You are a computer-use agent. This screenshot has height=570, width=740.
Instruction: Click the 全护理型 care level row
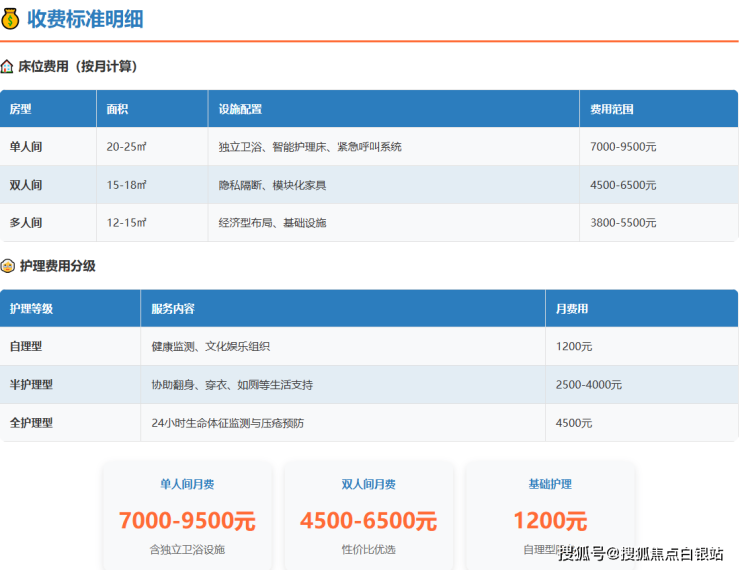31,423
